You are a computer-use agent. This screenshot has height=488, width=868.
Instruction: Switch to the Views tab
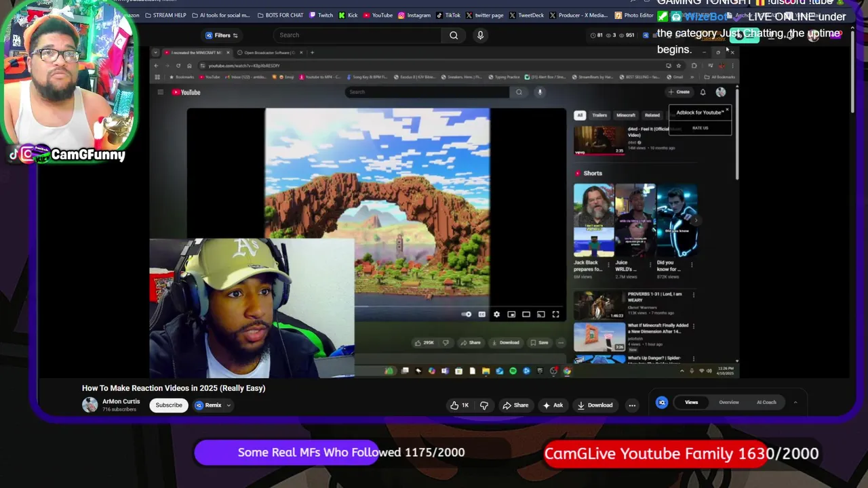(x=691, y=403)
